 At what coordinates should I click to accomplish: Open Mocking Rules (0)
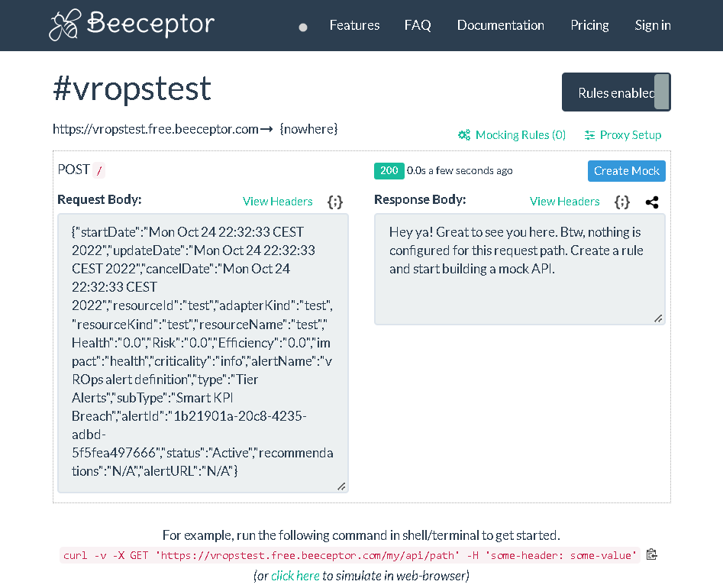[521, 135]
